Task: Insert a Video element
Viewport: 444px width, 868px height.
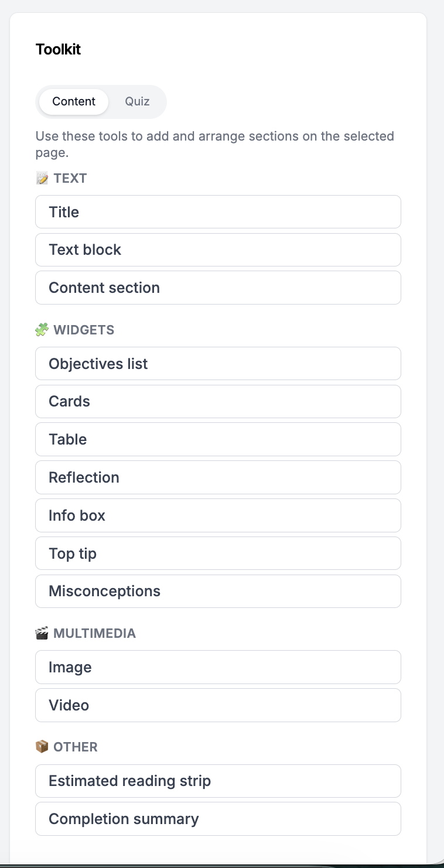Action: 218,705
